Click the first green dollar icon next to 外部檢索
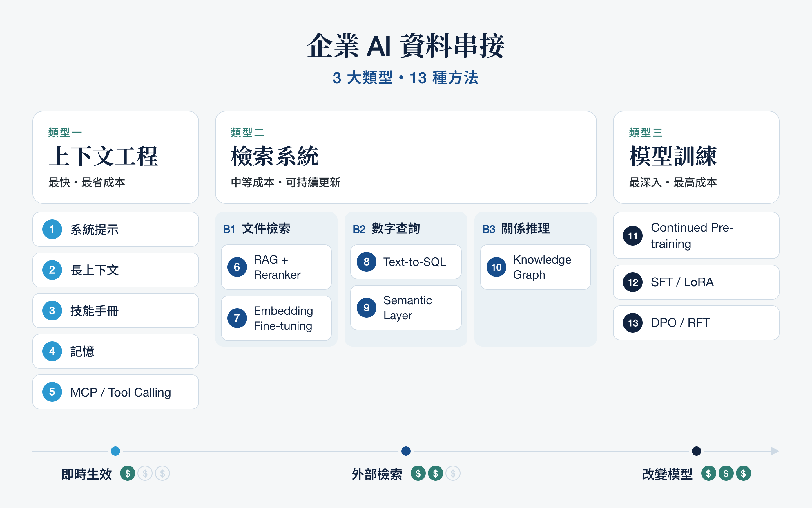 [x=418, y=474]
